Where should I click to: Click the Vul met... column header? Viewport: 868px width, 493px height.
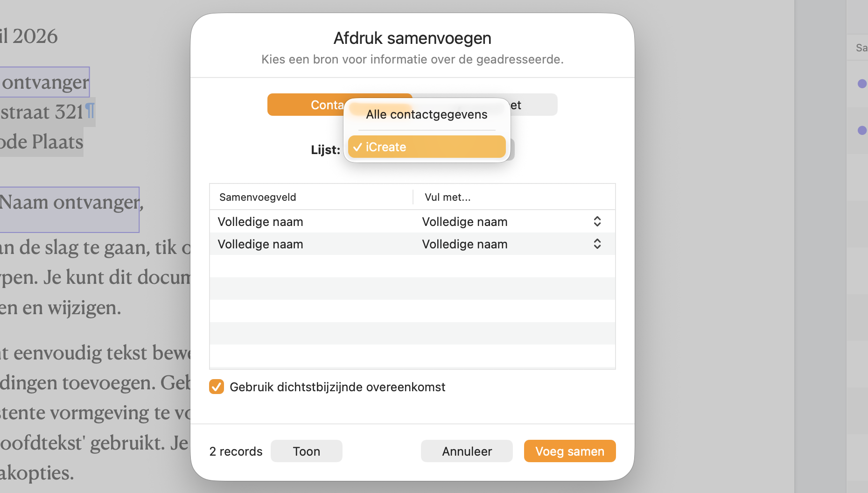click(x=448, y=197)
